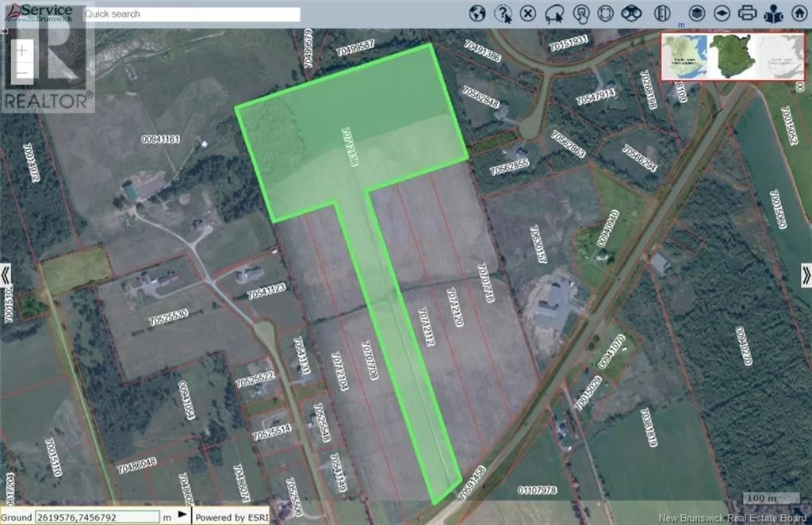Open the layers panel icon
The height and width of the screenshot is (525, 812).
point(697,13)
